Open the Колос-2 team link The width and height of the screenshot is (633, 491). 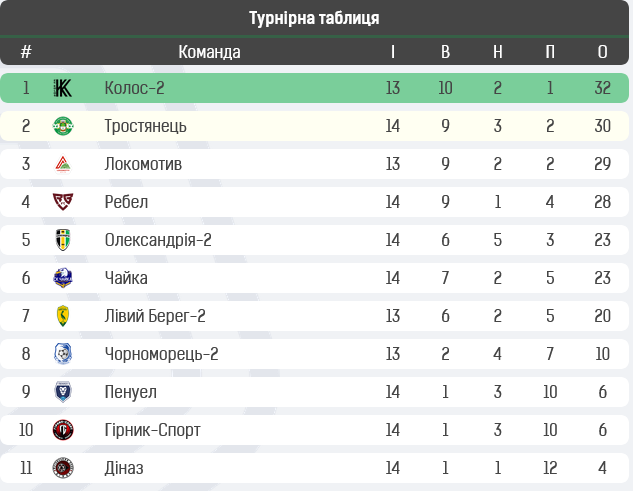coord(134,88)
